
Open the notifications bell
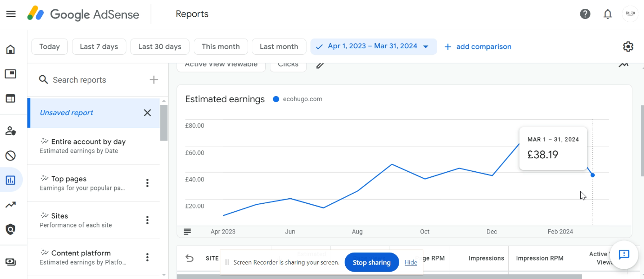tap(608, 14)
